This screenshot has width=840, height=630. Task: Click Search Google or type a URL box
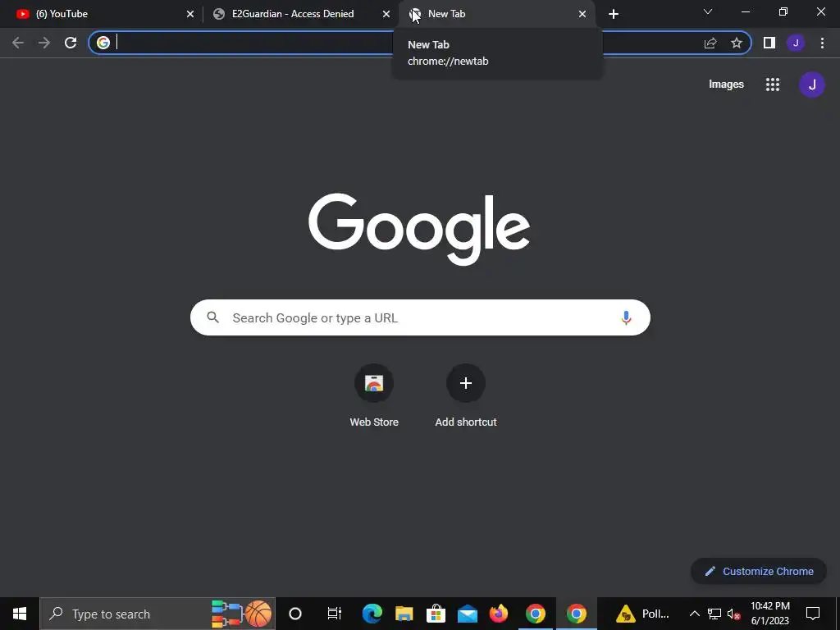tap(420, 317)
